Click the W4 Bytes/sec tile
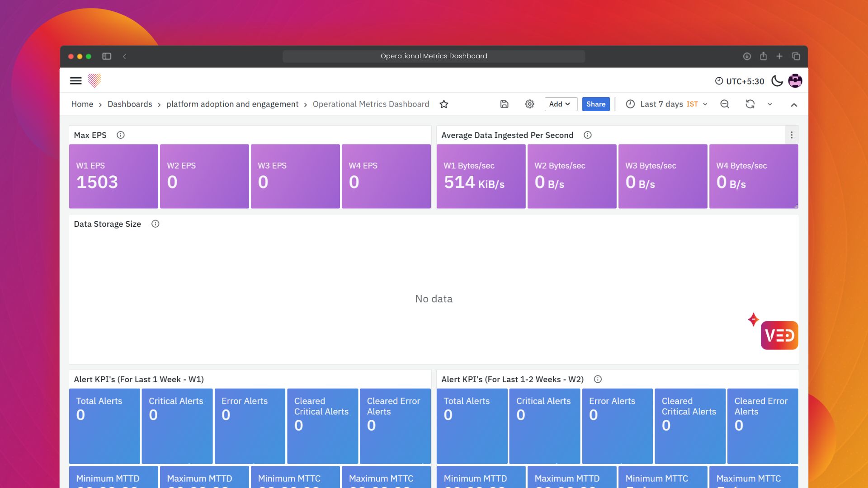Screen dimensions: 868x488 pos(754,176)
